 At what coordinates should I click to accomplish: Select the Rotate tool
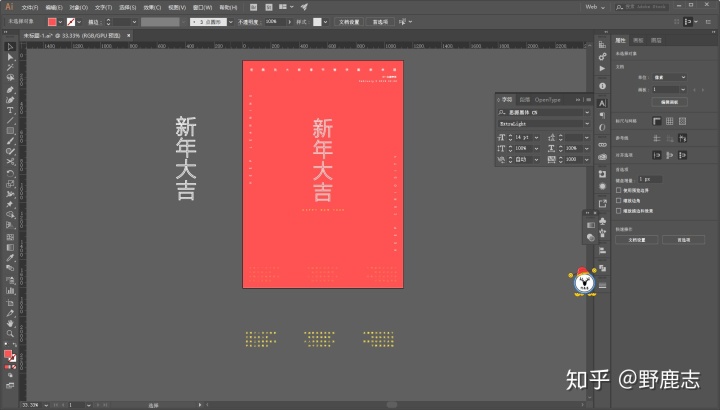[10, 174]
